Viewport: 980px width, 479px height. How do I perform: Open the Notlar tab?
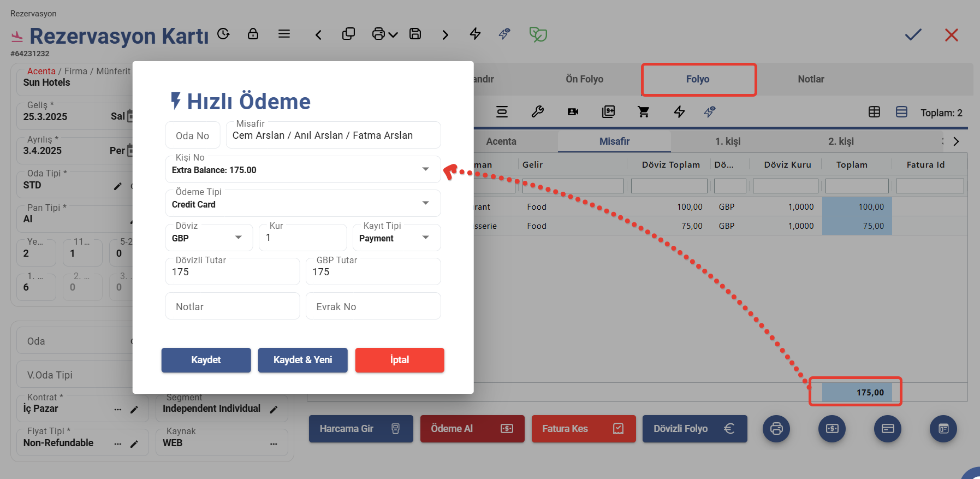pos(811,79)
